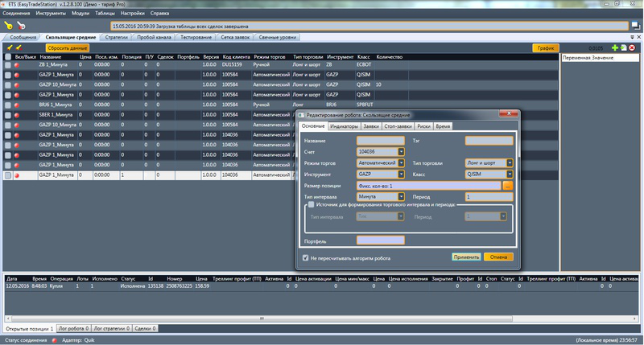The height and width of the screenshot is (345, 644).
Task: Open the Счет account dropdown
Action: click(x=400, y=151)
